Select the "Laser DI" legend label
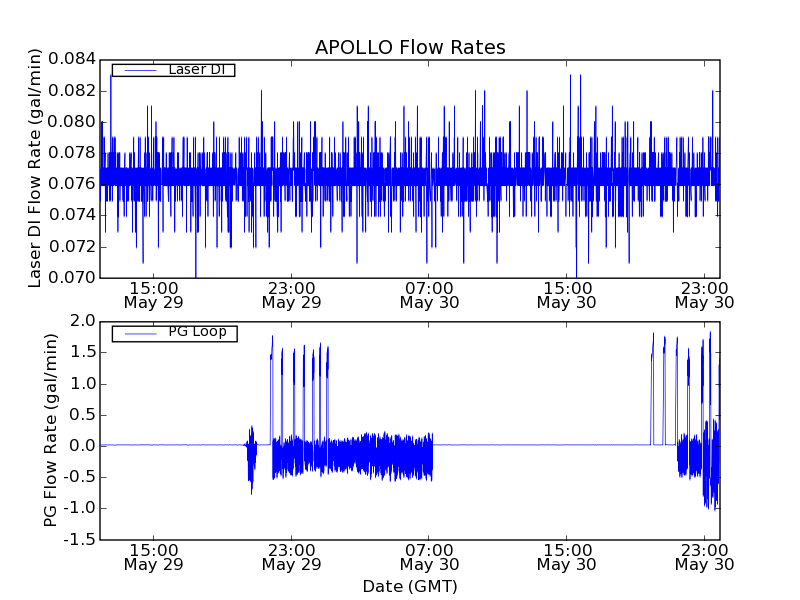This screenshot has height=600, width=800. coord(196,70)
